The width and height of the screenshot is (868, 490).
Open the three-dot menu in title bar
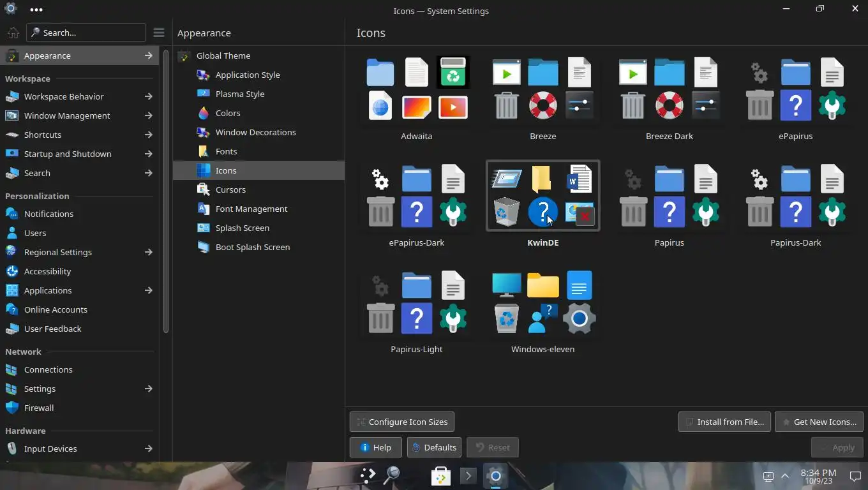(x=36, y=10)
